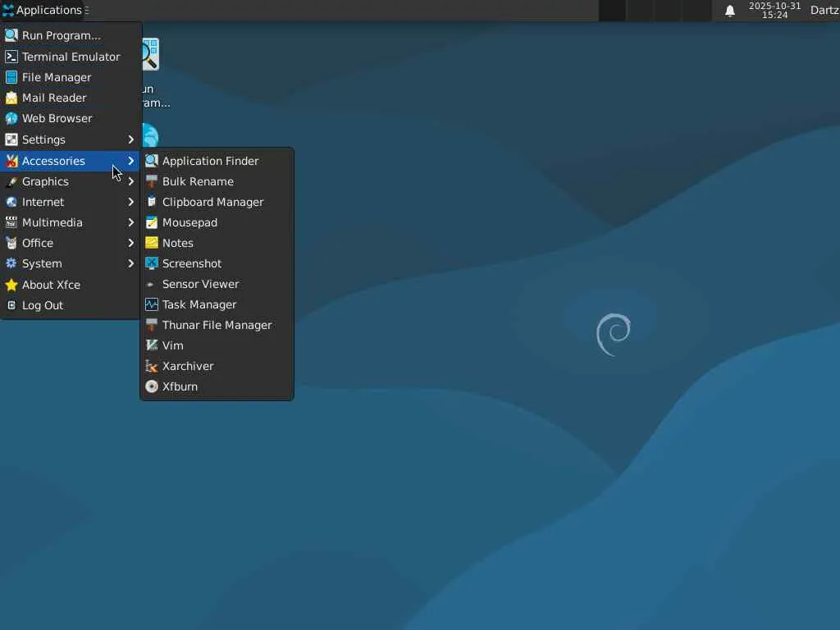Viewport: 840px width, 630px height.
Task: Expand the Multimedia submenu arrow
Action: tap(130, 222)
